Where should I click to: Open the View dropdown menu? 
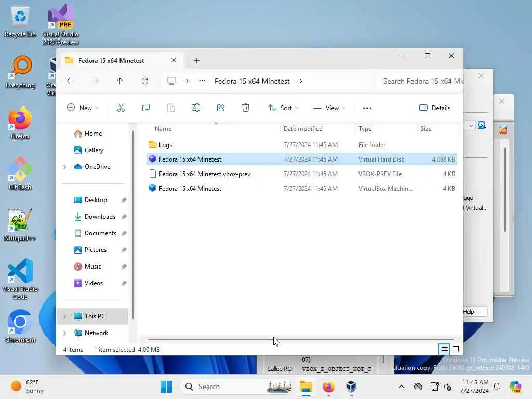[329, 108]
